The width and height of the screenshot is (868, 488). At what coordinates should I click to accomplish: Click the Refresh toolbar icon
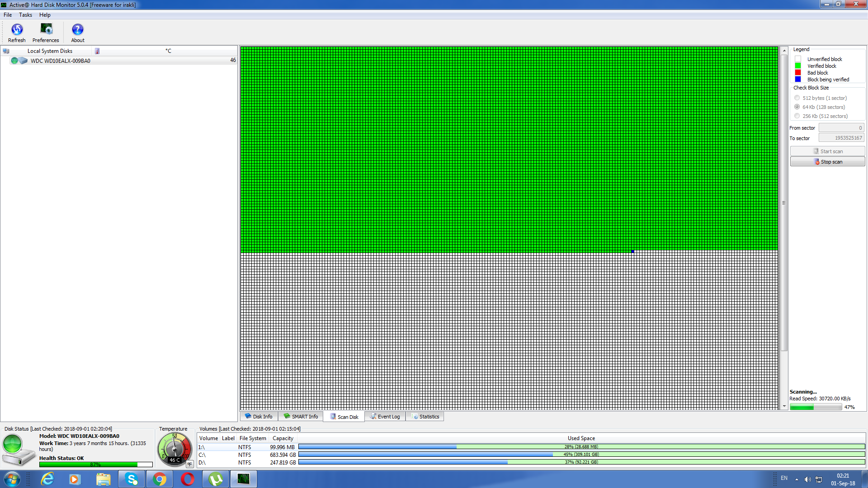[x=17, y=30]
